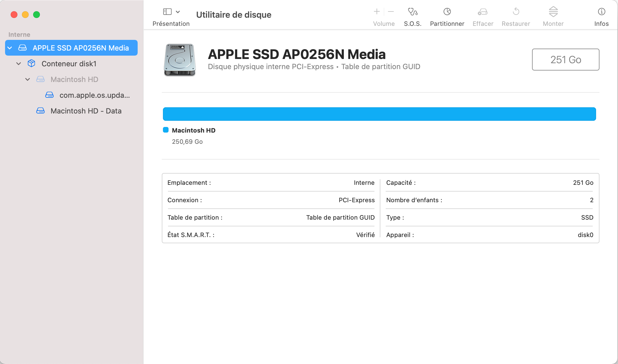
Task: Click the minus remove Volume icon
Action: (391, 12)
